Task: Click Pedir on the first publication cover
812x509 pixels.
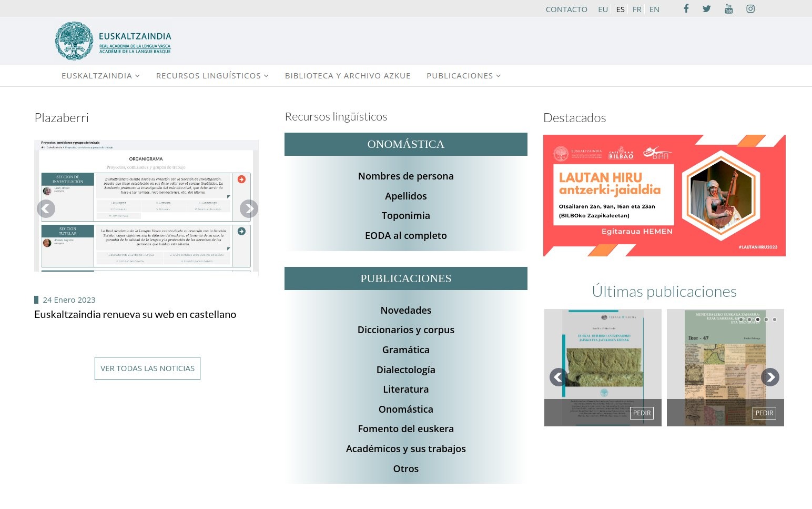Action: tap(642, 413)
